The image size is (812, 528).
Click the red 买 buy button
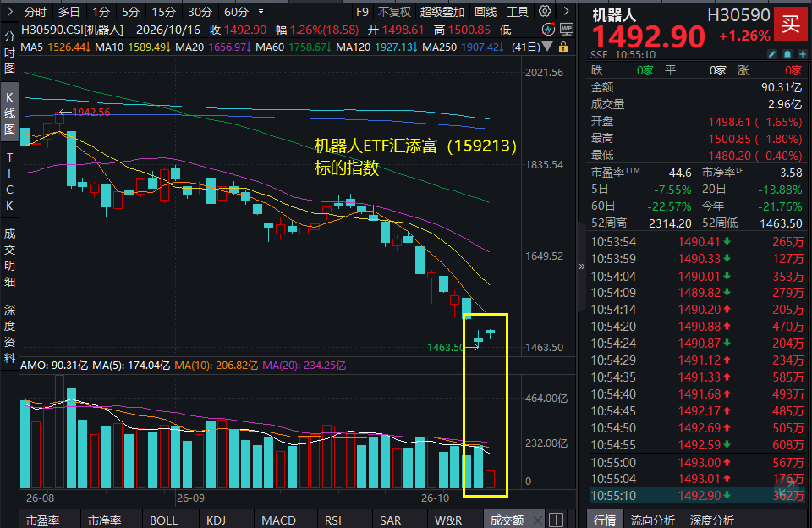[x=790, y=24]
